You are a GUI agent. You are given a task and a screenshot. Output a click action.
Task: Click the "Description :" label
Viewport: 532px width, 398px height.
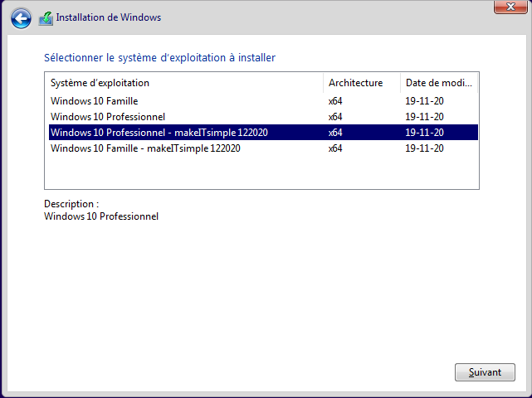coord(71,204)
